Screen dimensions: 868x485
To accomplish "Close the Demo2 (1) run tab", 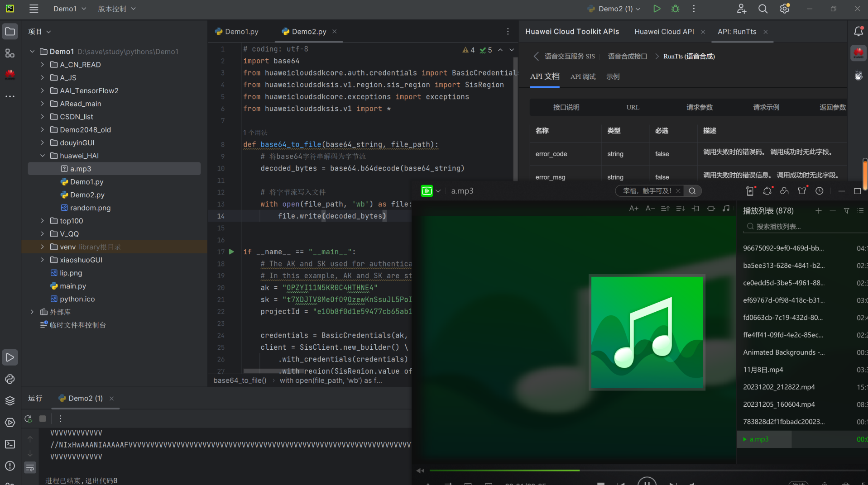I will point(111,398).
